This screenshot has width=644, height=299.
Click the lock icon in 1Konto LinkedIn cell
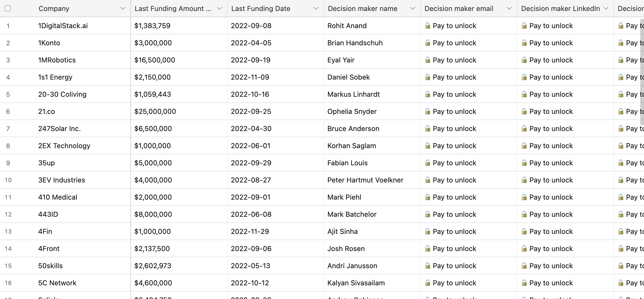[x=524, y=43]
